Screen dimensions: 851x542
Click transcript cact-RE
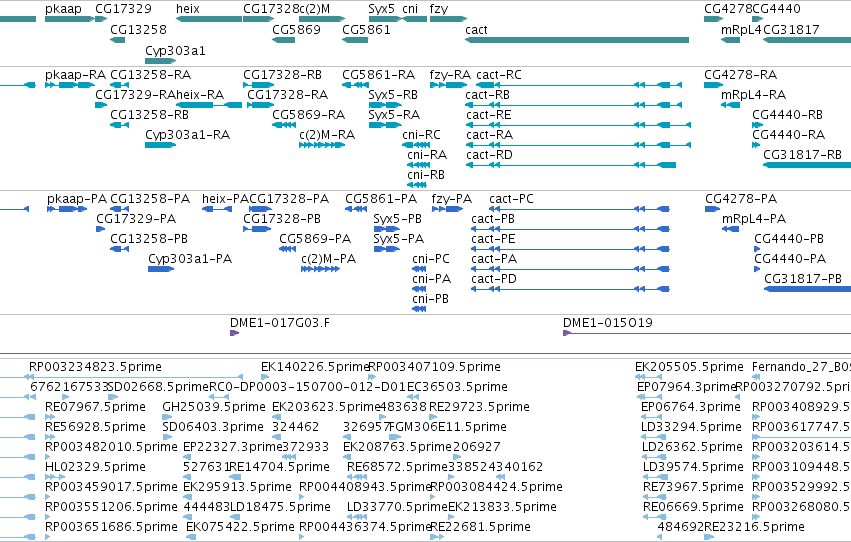tap(578, 125)
